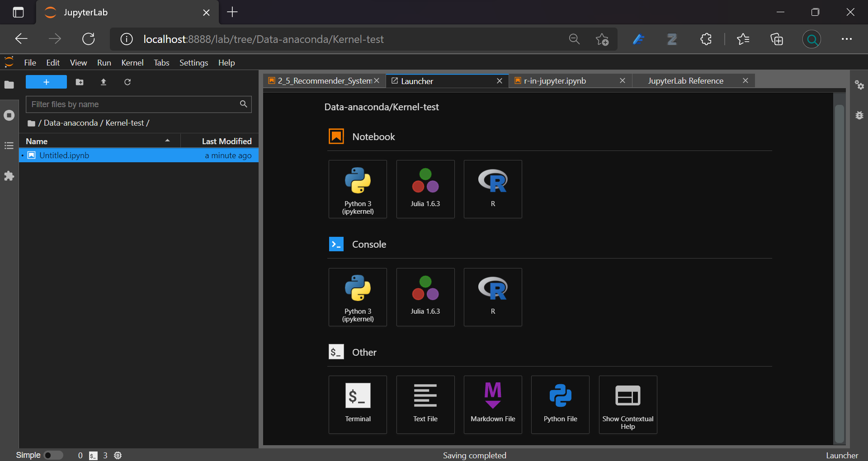The height and width of the screenshot is (461, 868).
Task: Add this page to favorites star icon
Action: [x=602, y=39]
